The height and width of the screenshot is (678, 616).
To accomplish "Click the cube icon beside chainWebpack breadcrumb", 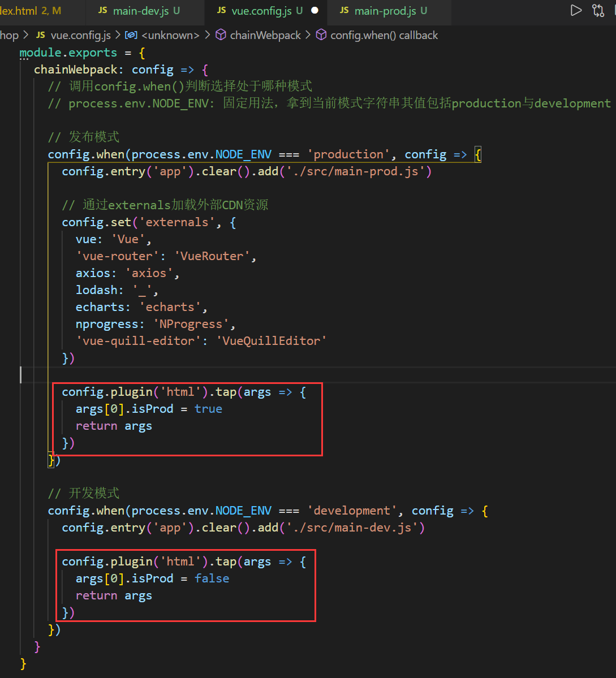I will coord(221,35).
